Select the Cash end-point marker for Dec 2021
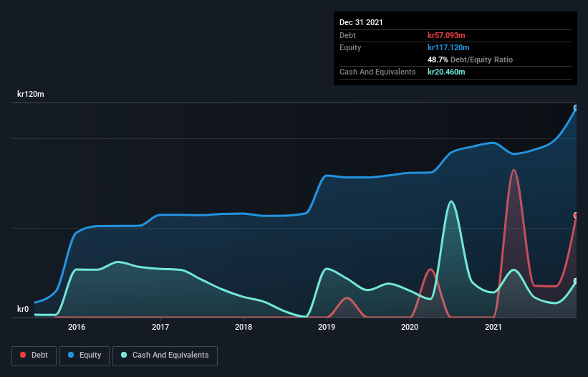 (x=576, y=281)
